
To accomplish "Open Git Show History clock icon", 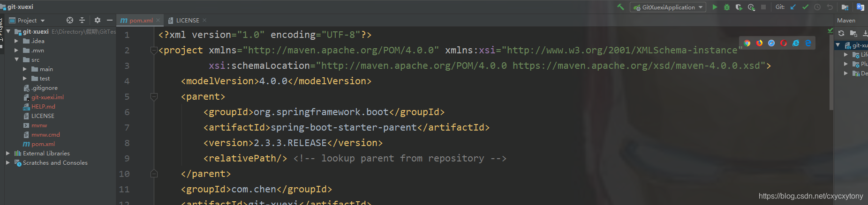I will [817, 7].
